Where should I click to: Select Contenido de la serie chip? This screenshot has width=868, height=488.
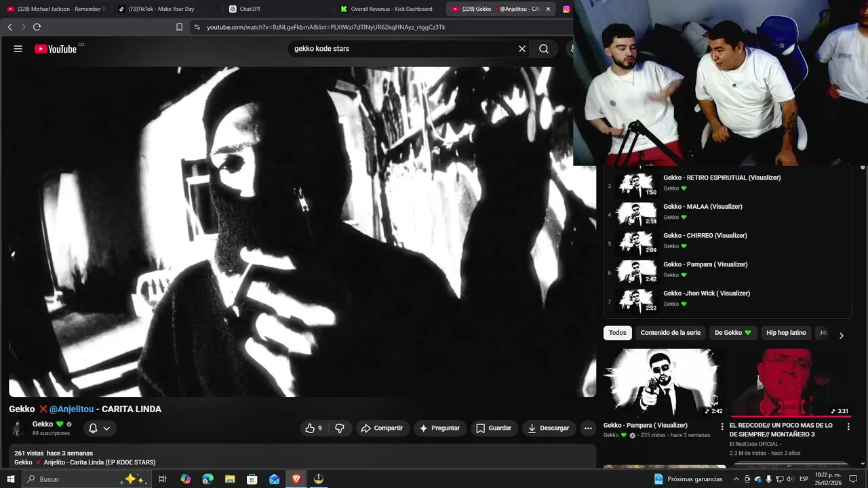click(x=671, y=333)
